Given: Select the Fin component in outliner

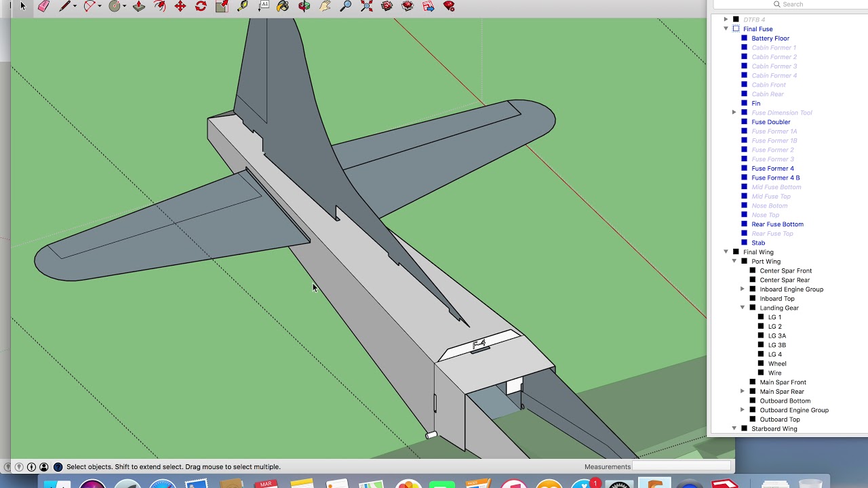Looking at the screenshot, I should click(x=756, y=104).
